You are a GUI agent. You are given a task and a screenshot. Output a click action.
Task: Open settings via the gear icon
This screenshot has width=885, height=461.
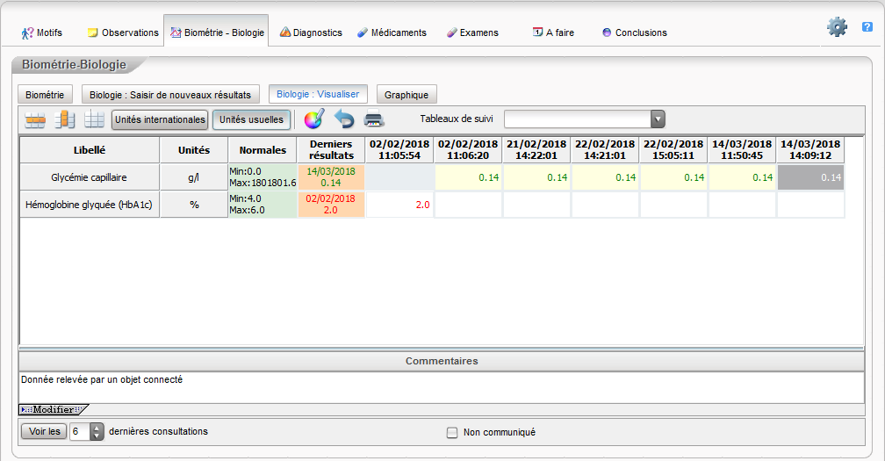click(x=837, y=28)
